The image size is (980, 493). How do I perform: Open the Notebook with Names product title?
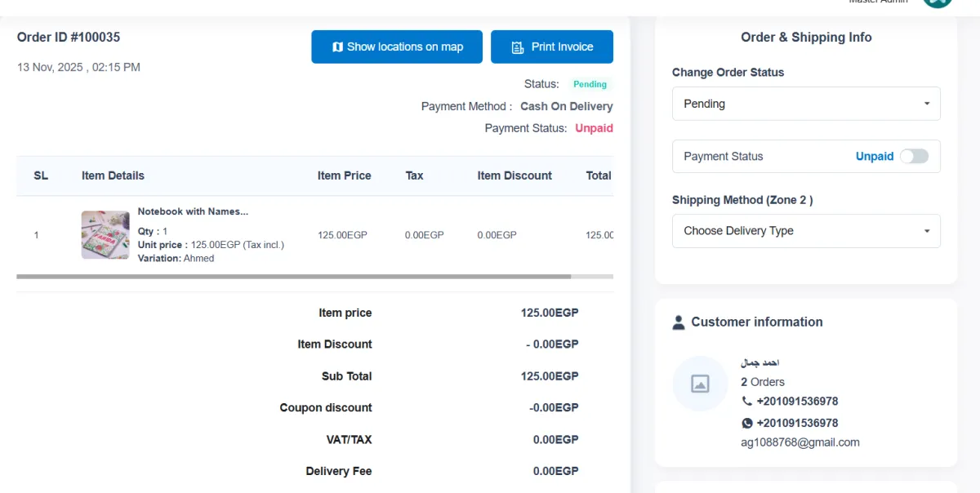193,211
